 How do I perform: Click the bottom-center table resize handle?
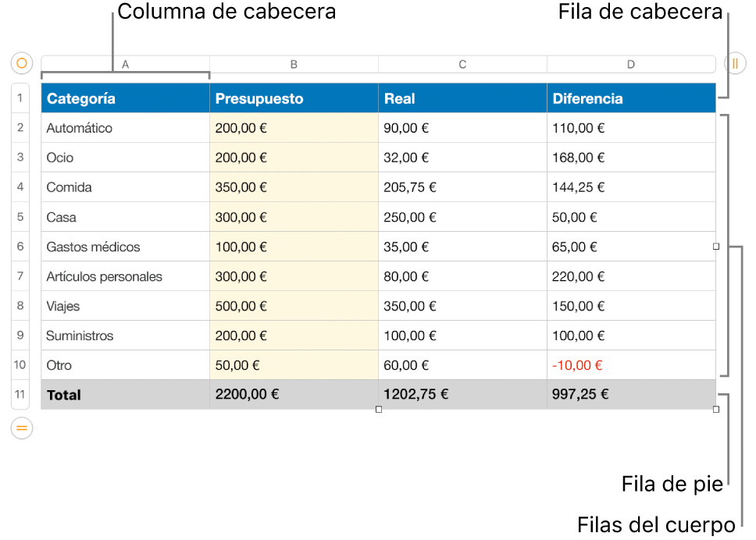(x=379, y=410)
